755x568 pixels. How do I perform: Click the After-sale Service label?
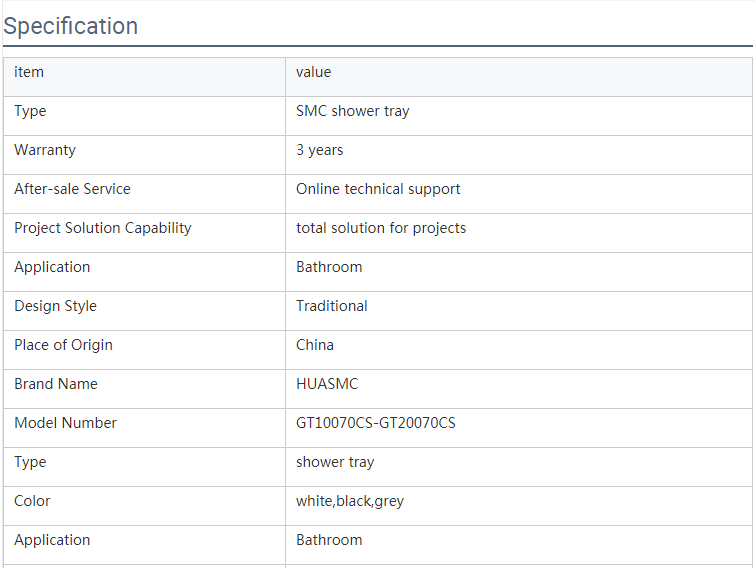point(72,189)
